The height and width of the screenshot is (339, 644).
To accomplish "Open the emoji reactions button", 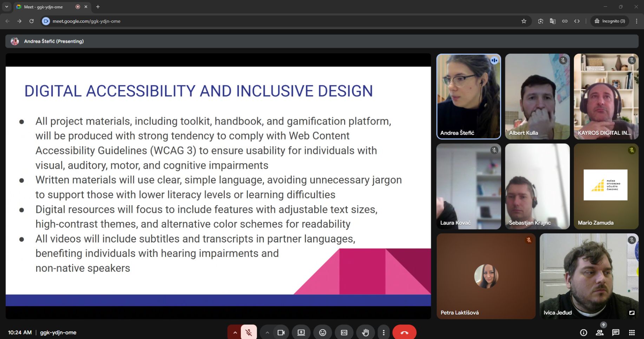I will coord(322,332).
